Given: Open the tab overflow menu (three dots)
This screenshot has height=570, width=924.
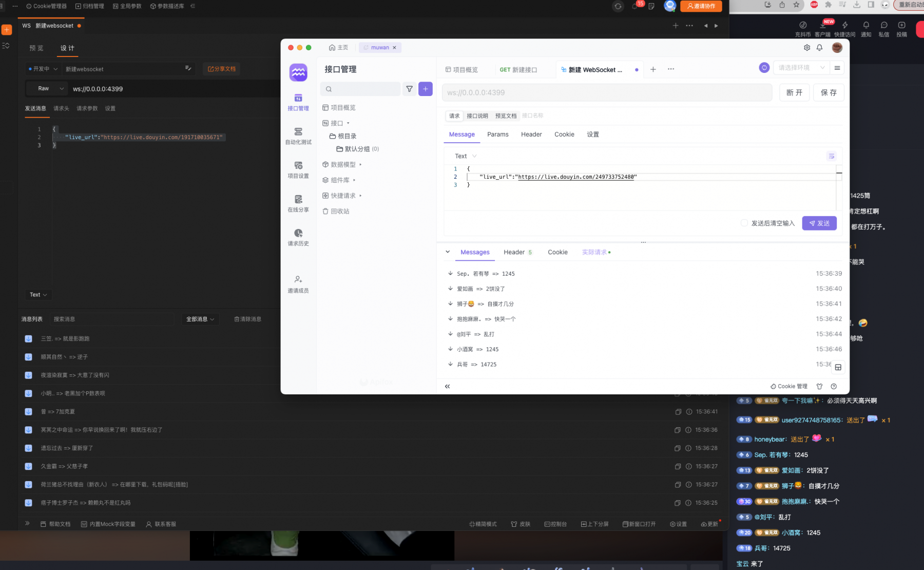Looking at the screenshot, I should pyautogui.click(x=671, y=69).
